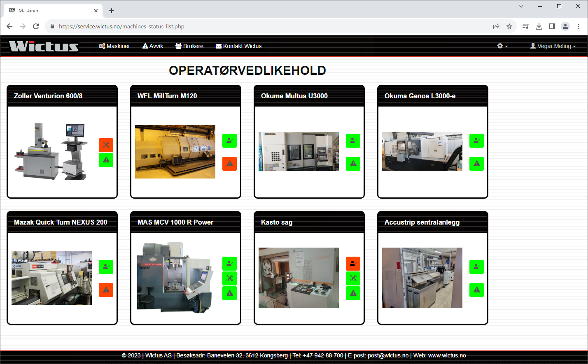Click the warning icon on Okuma Genos L3000-e
588x364 pixels.
[x=477, y=164]
